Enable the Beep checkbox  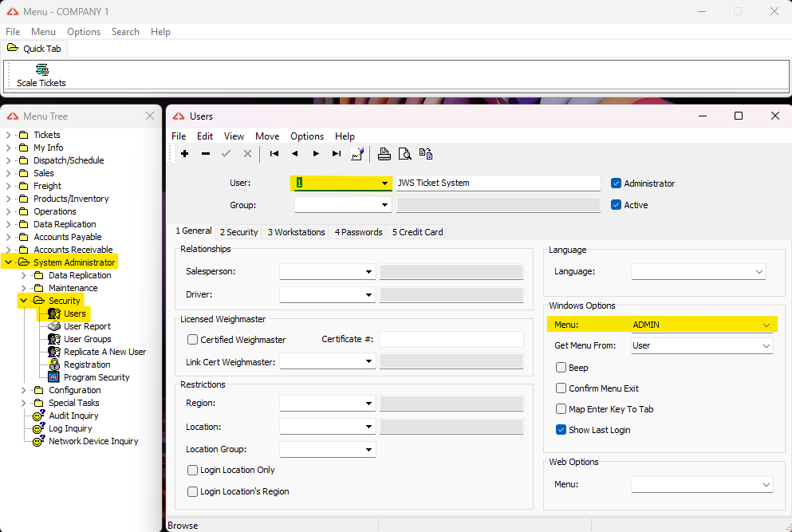pos(561,368)
